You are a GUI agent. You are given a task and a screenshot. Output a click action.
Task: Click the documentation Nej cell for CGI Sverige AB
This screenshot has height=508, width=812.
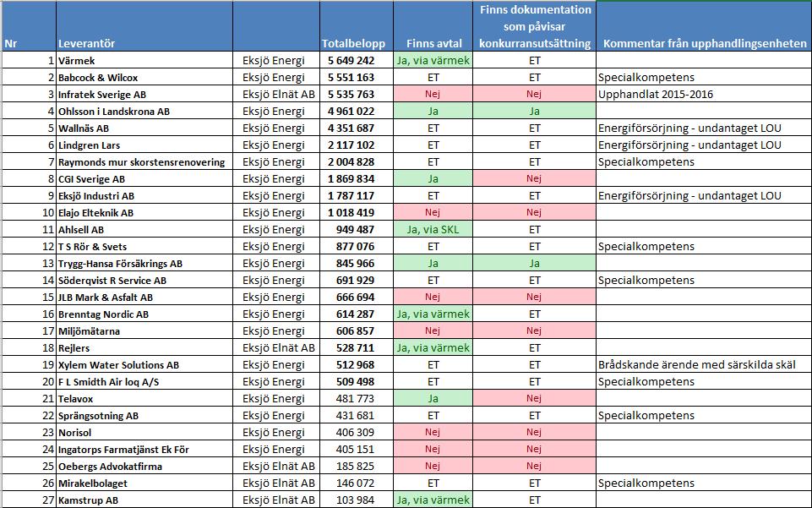point(534,179)
